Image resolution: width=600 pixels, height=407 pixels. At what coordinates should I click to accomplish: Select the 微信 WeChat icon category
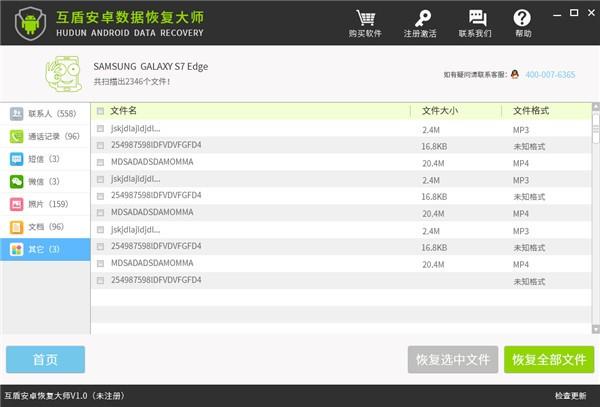point(16,181)
